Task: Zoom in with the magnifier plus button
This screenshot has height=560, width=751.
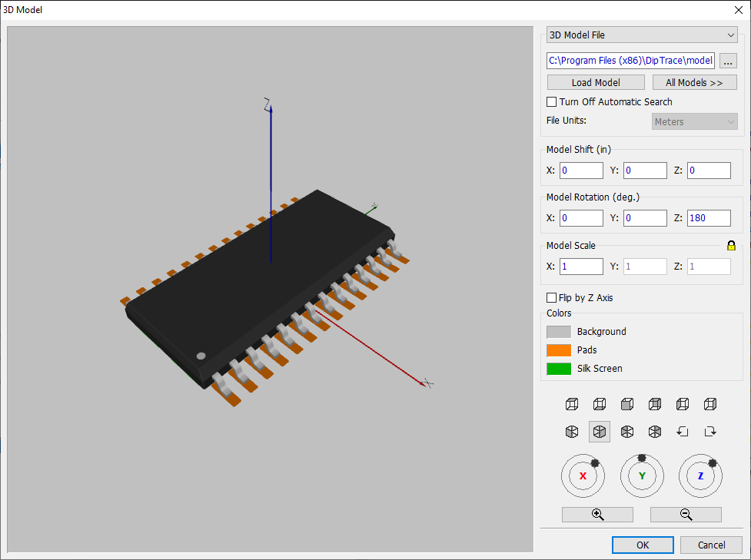Action: click(x=597, y=515)
